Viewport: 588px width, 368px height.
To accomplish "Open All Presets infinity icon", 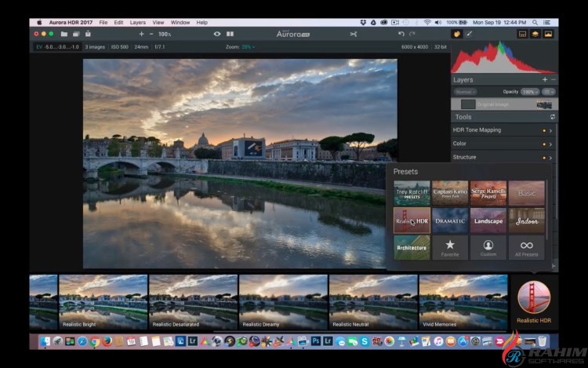I will click(527, 246).
